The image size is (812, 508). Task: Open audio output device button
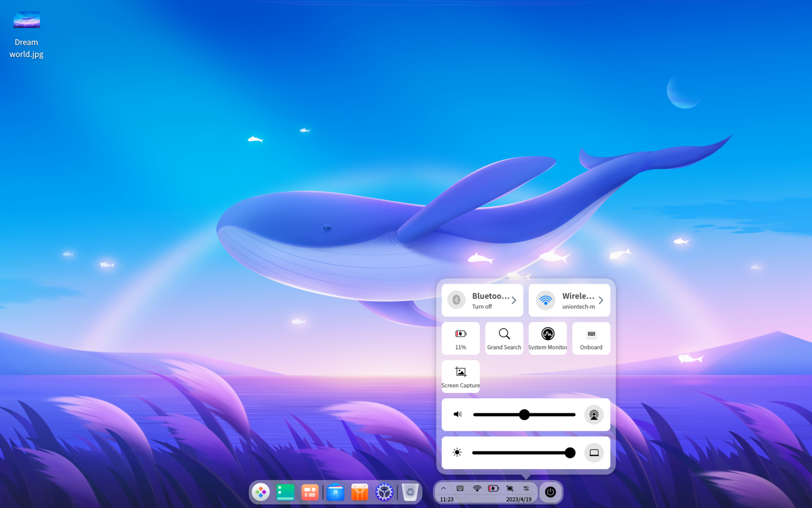[594, 414]
